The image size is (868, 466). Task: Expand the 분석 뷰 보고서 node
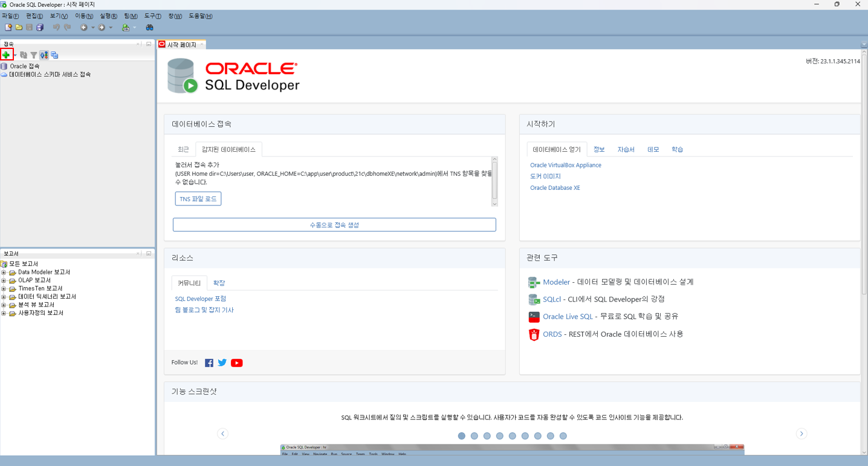(x=4, y=305)
